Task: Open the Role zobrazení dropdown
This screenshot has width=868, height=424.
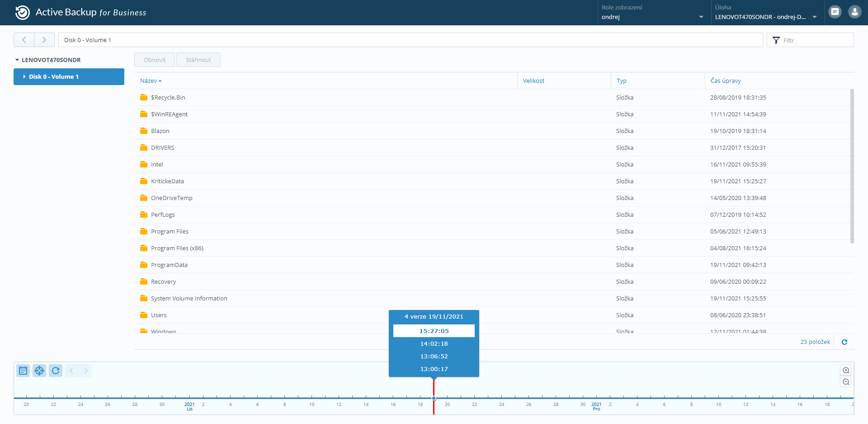Action: [652, 17]
